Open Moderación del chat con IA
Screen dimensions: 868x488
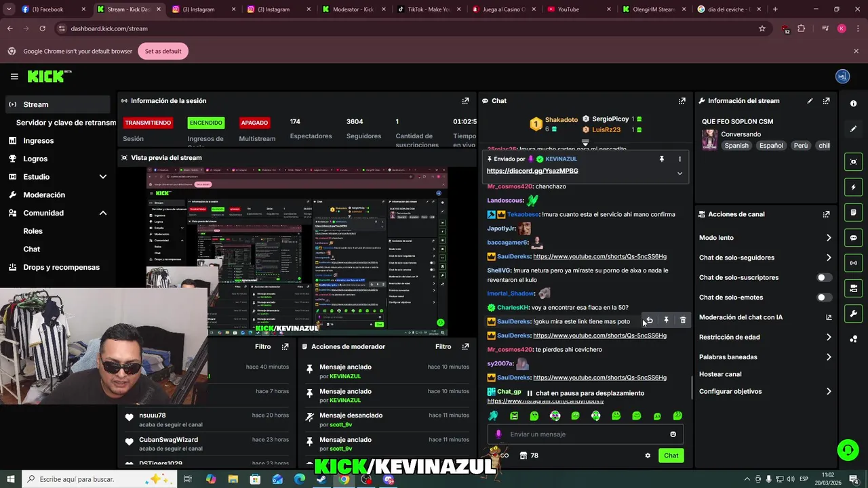(765, 317)
